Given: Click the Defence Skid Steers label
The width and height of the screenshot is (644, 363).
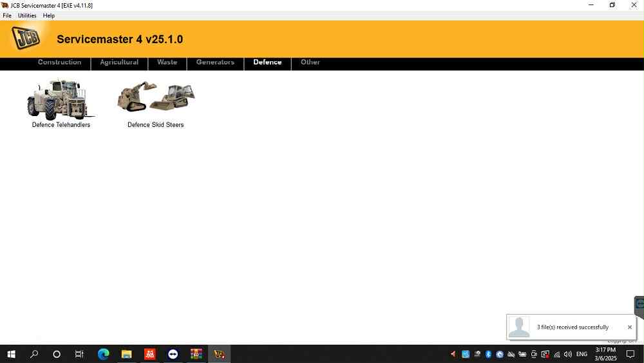Looking at the screenshot, I should [156, 124].
